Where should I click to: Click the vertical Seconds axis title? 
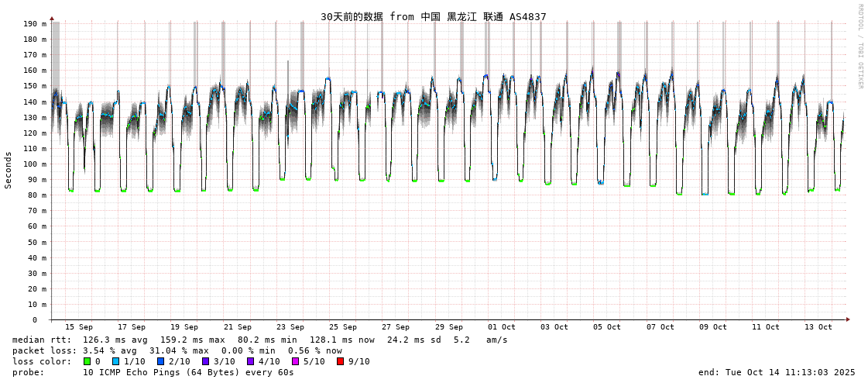pyautogui.click(x=9, y=170)
